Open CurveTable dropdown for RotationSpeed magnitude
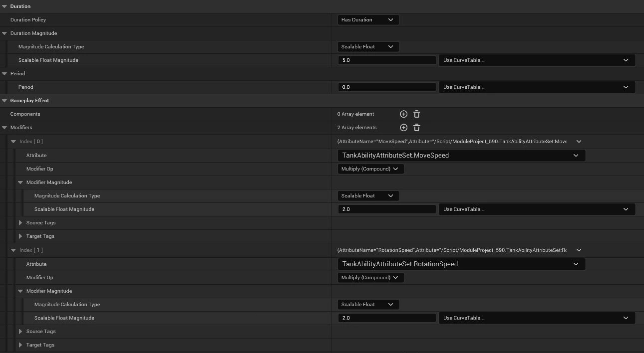The image size is (644, 353). [537, 318]
